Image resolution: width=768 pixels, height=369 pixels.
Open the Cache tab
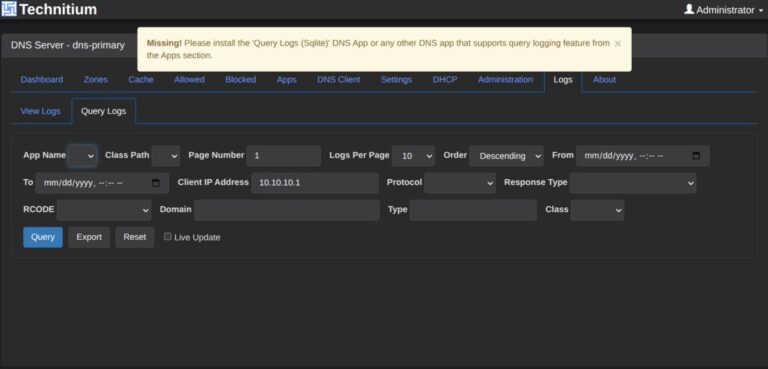(141, 79)
